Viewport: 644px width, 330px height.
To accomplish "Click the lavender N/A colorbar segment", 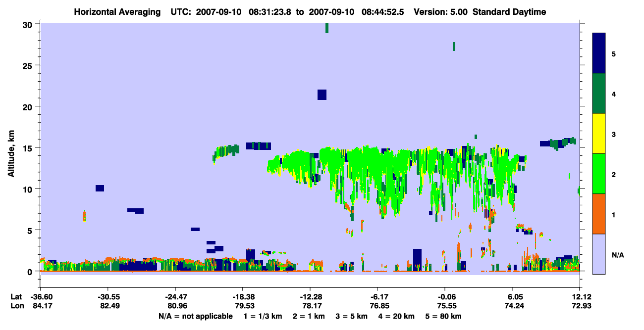I will coord(599,254).
